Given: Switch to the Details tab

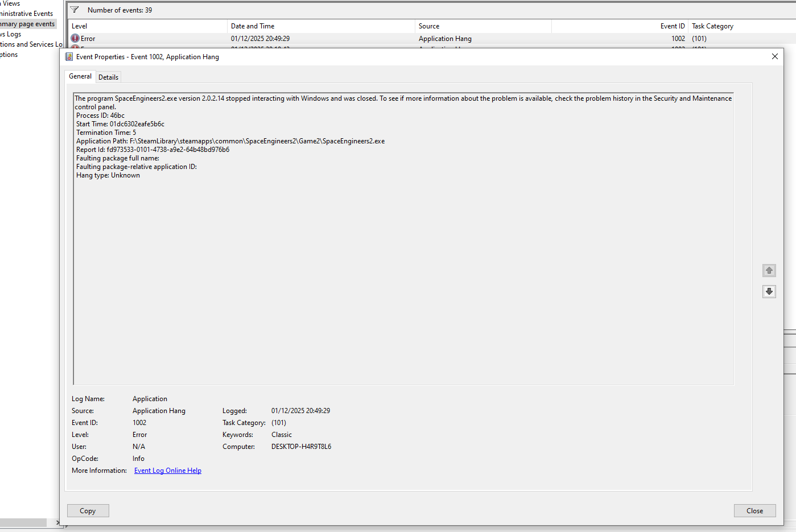Looking at the screenshot, I should [108, 77].
